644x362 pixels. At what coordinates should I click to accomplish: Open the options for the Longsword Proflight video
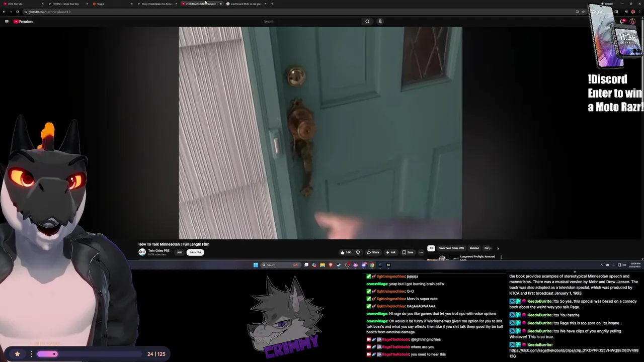tap(501, 257)
